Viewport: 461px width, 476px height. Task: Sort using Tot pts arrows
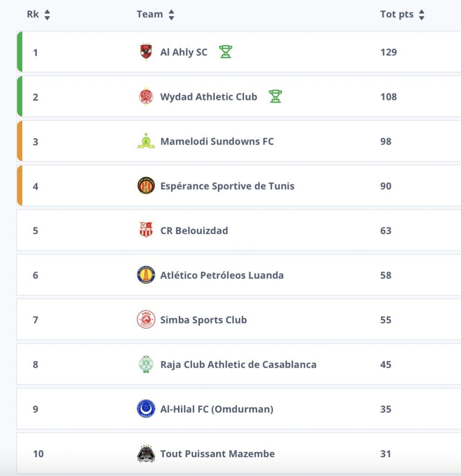[421, 15]
